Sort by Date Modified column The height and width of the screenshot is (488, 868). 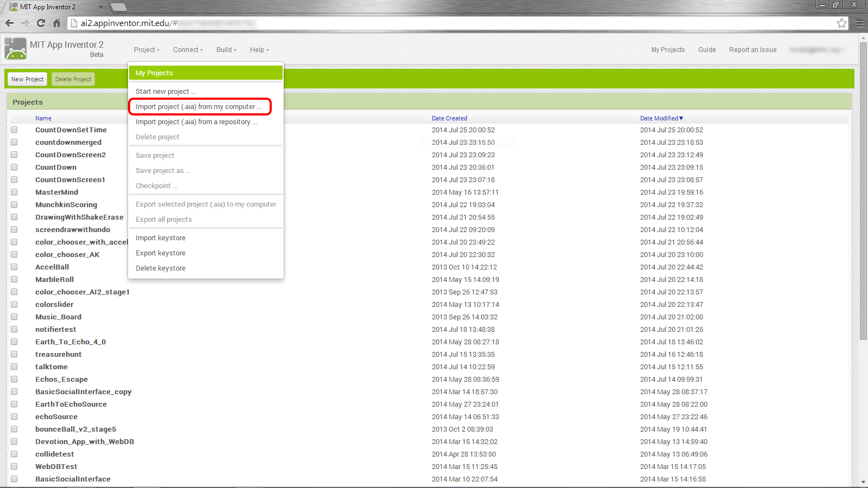point(661,118)
